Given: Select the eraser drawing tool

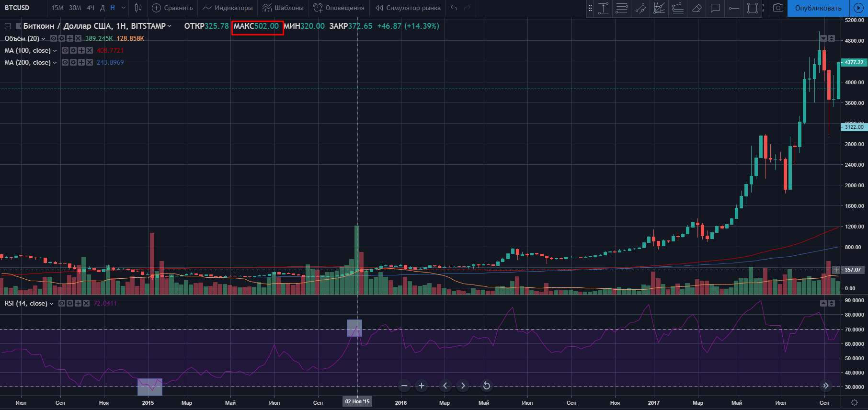Looking at the screenshot, I should [x=697, y=8].
